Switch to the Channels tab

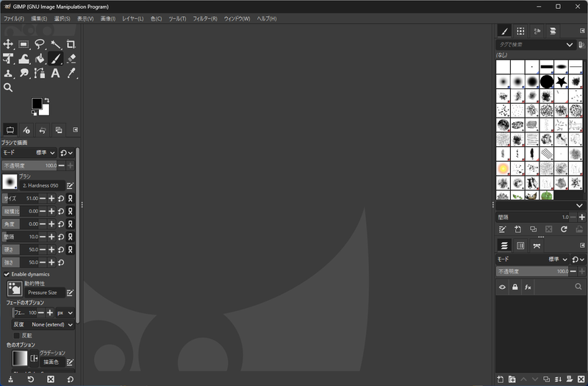point(520,246)
